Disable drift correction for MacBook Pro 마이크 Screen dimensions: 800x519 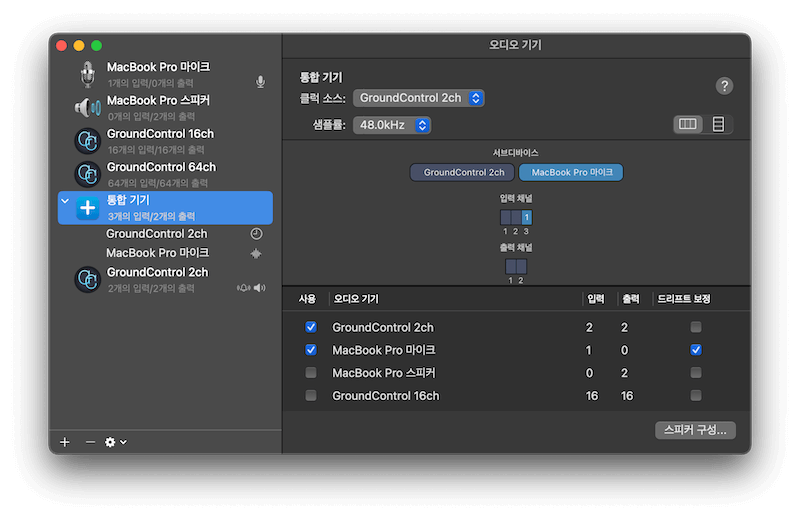[695, 350]
